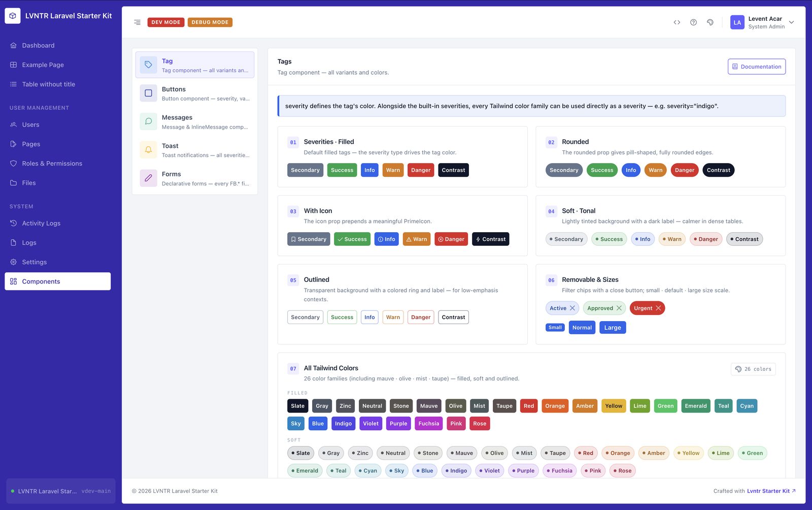812x510 pixels.
Task: Click the filled Fuchsia color tag
Action: (x=429, y=424)
